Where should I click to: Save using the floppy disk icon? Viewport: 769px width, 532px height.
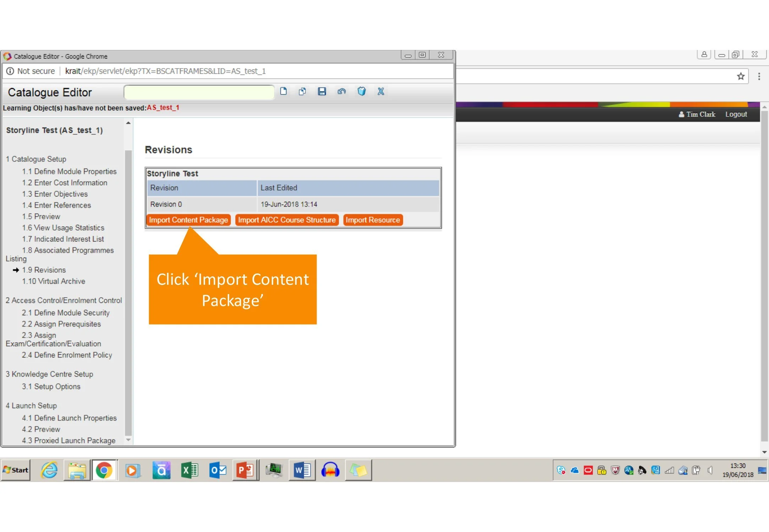tap(322, 92)
